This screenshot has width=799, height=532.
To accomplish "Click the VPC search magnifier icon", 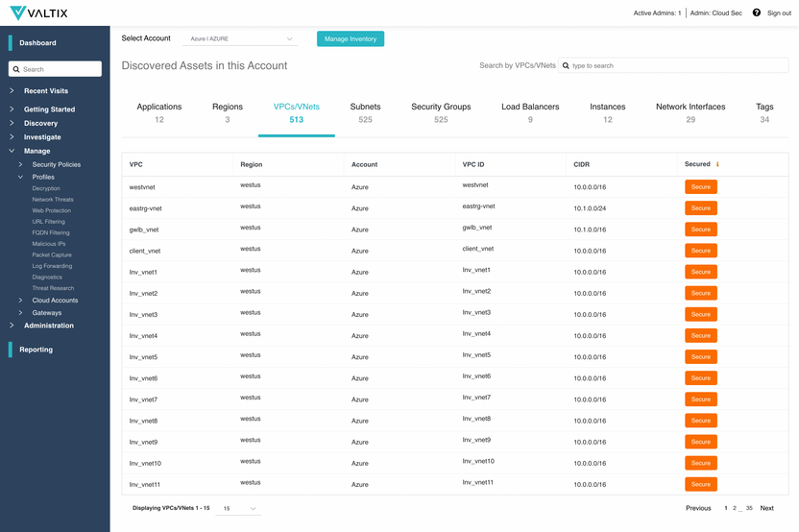I will coord(566,65).
